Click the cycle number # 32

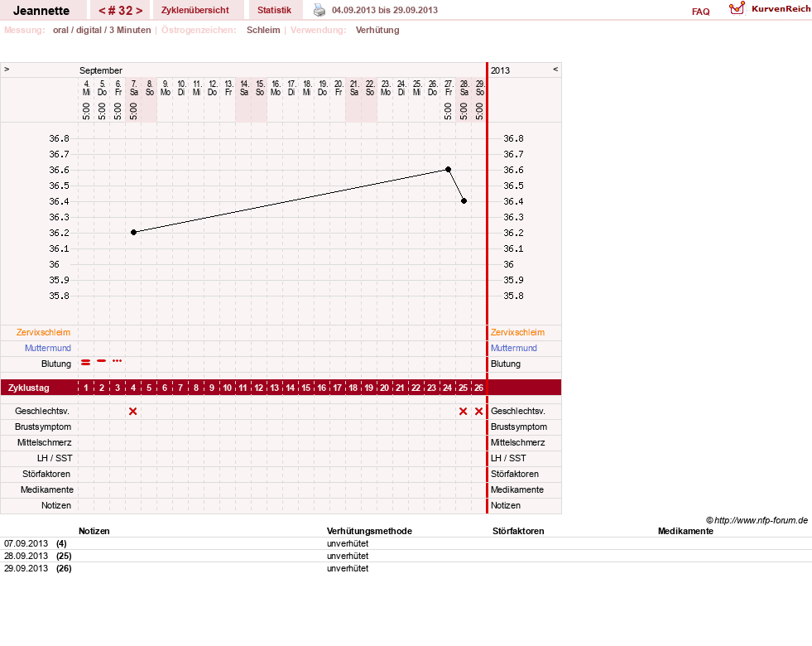[x=120, y=11]
